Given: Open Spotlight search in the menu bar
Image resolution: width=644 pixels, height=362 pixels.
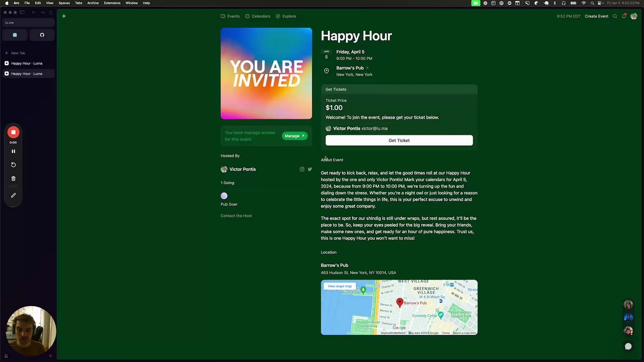Looking at the screenshot, I should tap(592, 3).
